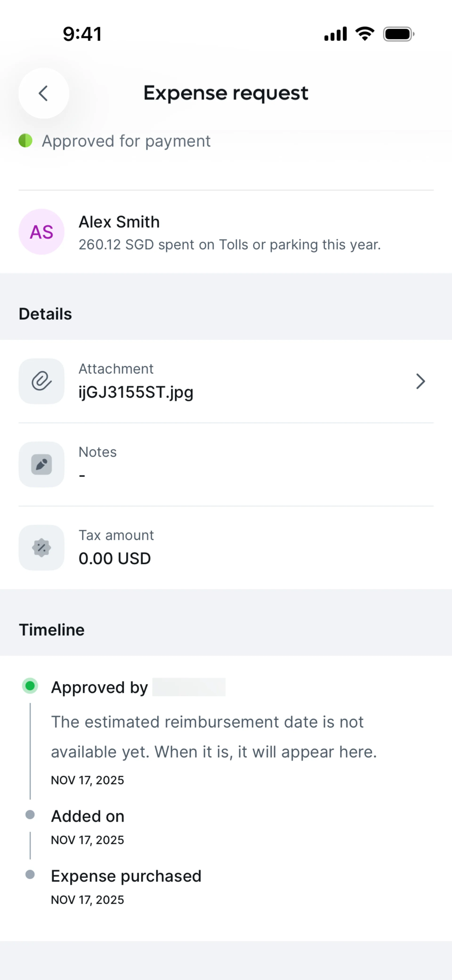
Task: Tap the Details section header
Action: [45, 314]
